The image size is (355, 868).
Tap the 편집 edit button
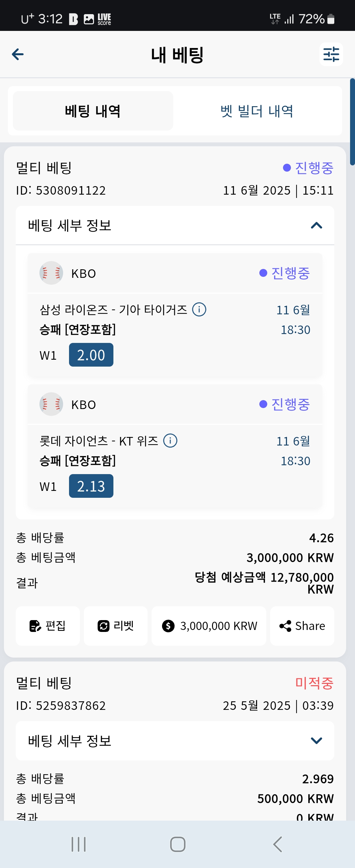click(x=47, y=626)
